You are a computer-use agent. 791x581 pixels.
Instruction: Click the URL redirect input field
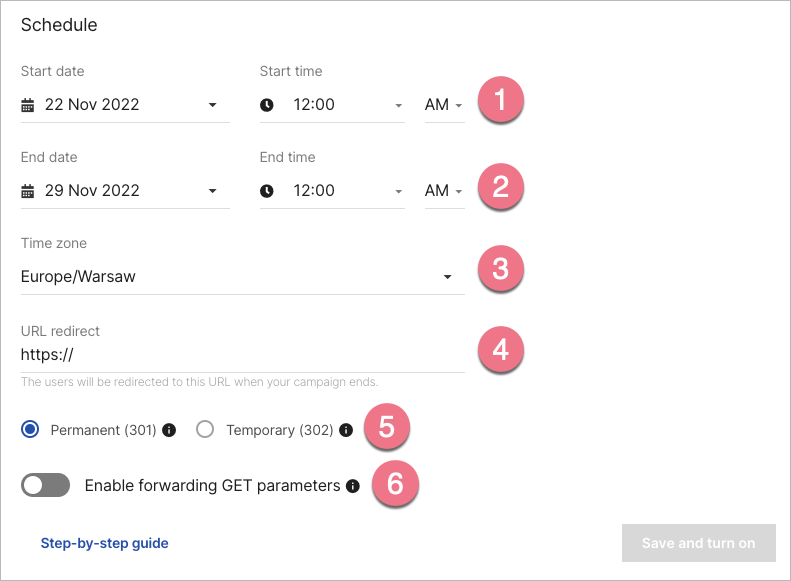242,354
